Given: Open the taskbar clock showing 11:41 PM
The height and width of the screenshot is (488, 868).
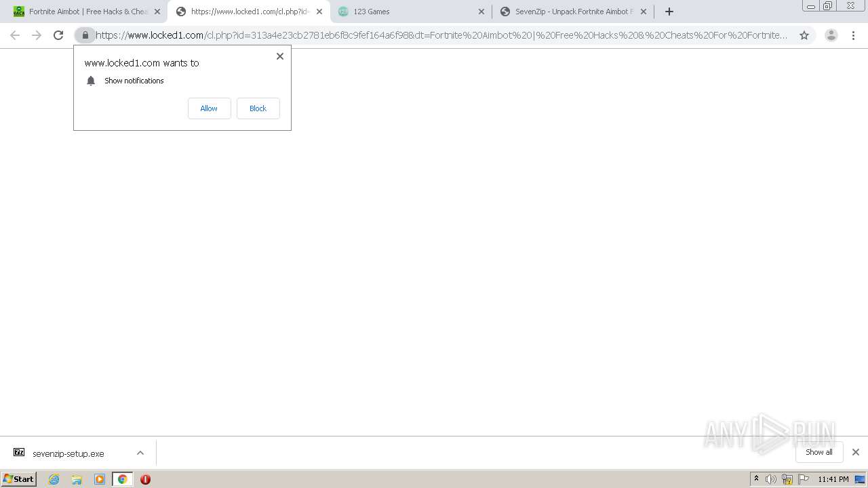Looking at the screenshot, I should tap(833, 479).
